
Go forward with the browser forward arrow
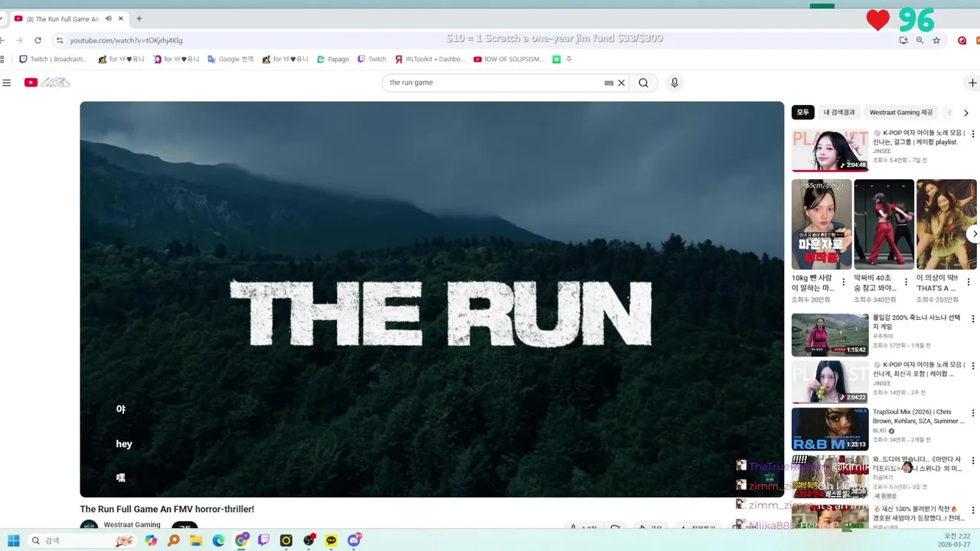tap(19, 41)
